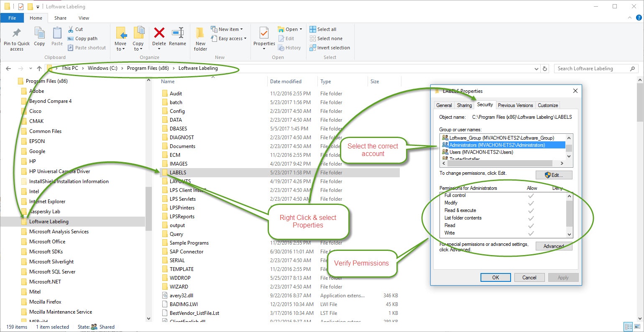Click the Paste icon in the ribbon
644x332 pixels.
coord(57,33)
